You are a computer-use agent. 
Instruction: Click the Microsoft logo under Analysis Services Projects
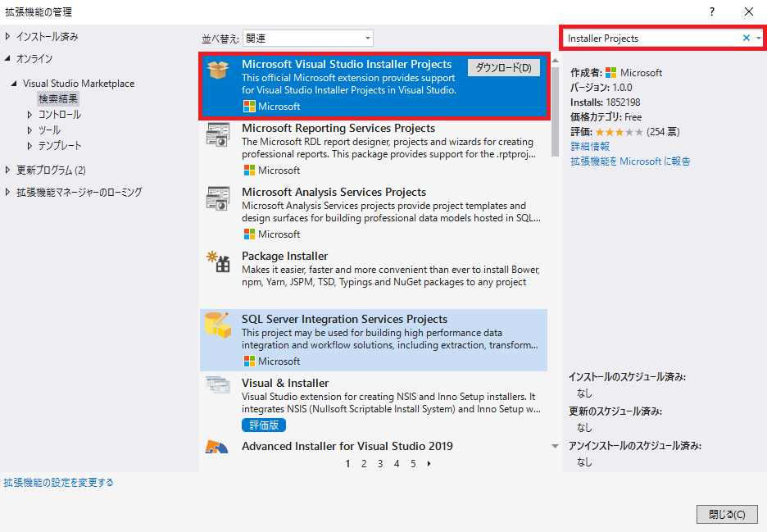pyautogui.click(x=249, y=234)
